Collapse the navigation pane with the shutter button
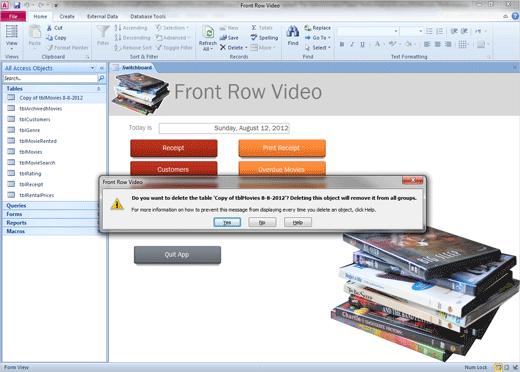This screenshot has width=520, height=372. (x=102, y=68)
